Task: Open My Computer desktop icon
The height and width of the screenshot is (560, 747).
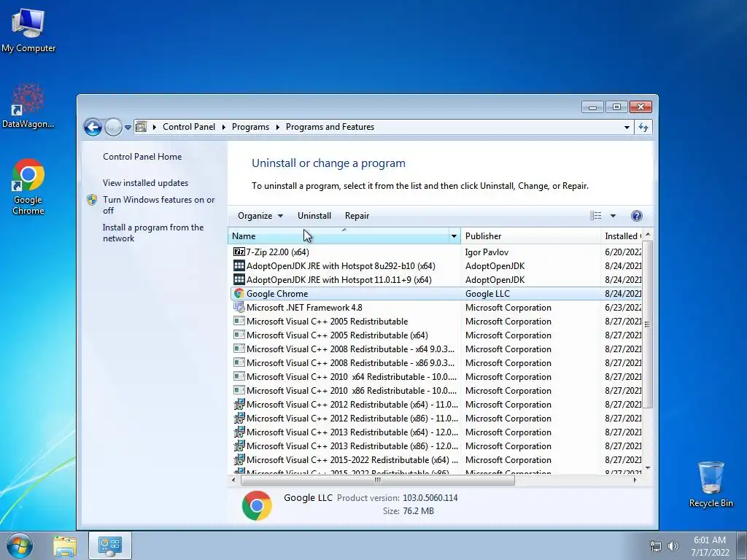Action: [28, 30]
